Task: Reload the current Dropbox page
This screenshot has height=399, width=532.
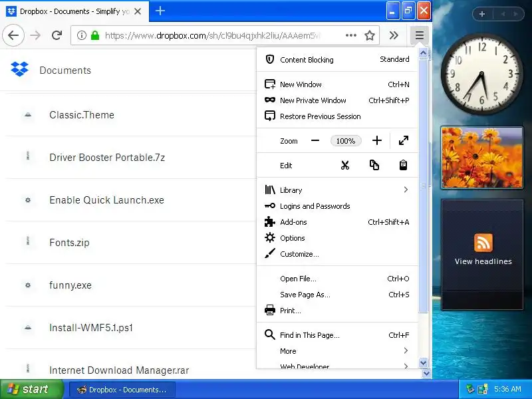Action: point(57,35)
